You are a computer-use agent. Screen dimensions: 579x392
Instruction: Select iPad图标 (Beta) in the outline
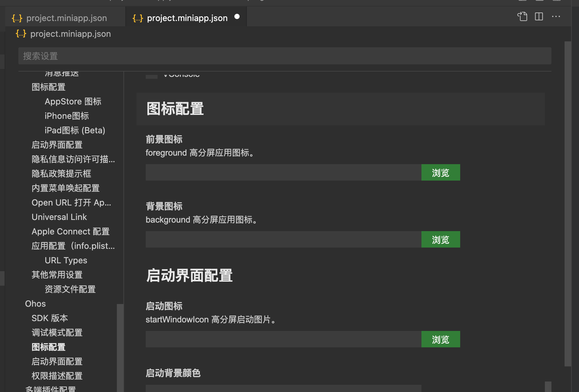point(75,130)
